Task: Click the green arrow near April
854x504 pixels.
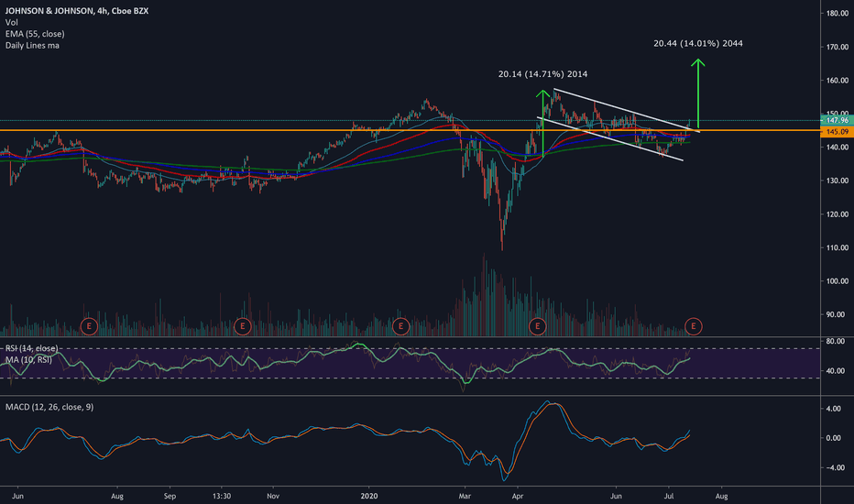Action: click(x=543, y=124)
